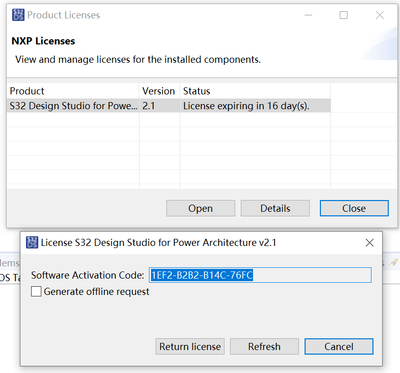The height and width of the screenshot is (373, 400).
Task: Minimize the Product Licenses window
Action: 308,15
